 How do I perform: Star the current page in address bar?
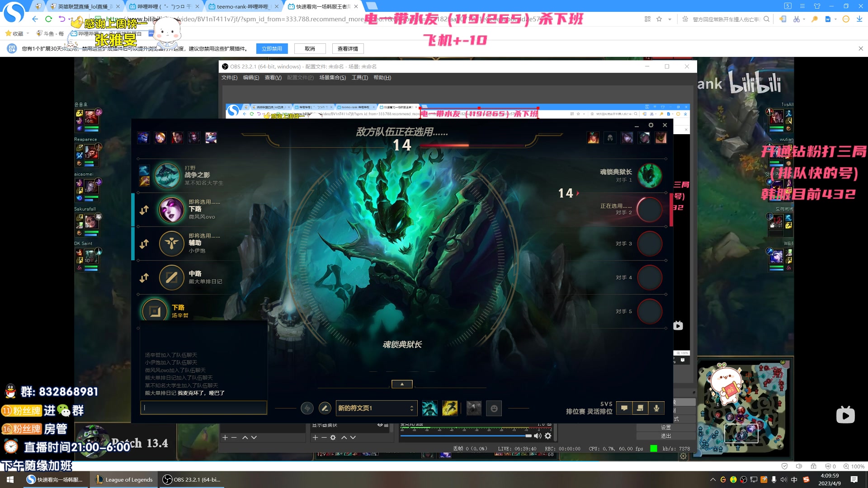click(659, 19)
